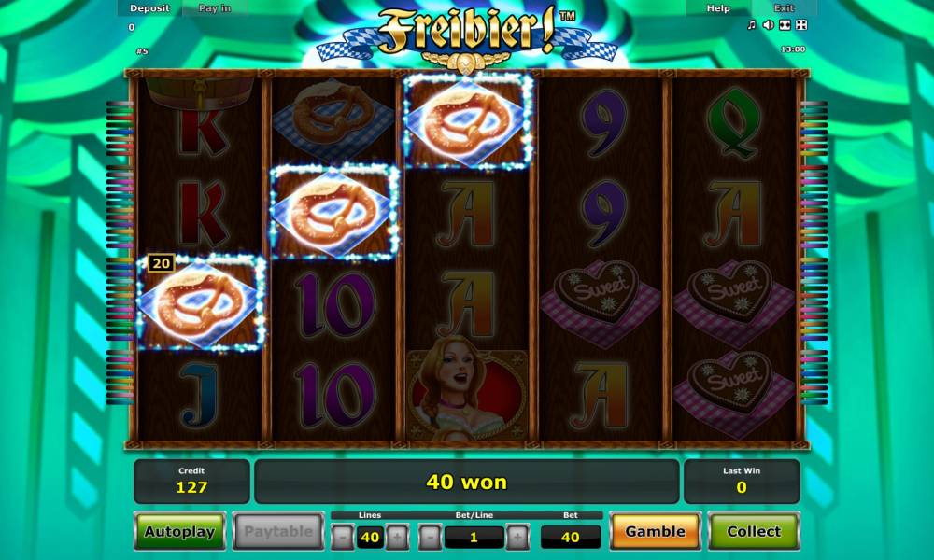Increase the Bet/Line value
The width and height of the screenshot is (934, 560).
(517, 538)
